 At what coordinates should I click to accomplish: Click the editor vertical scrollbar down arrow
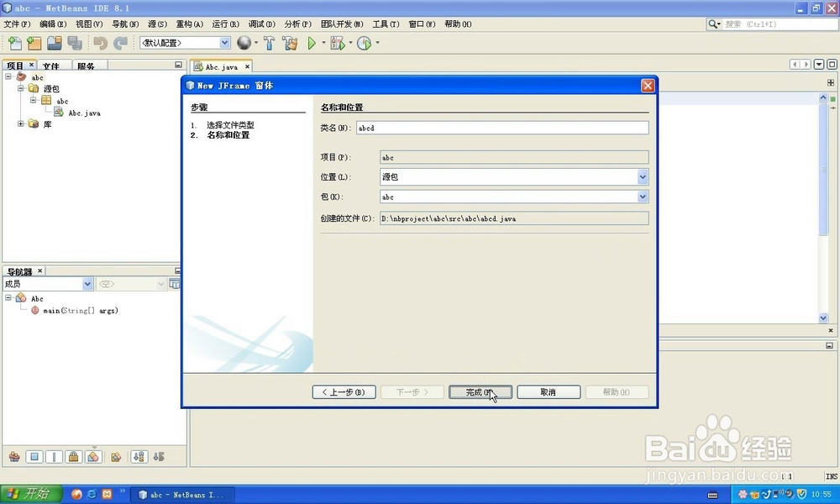823,318
